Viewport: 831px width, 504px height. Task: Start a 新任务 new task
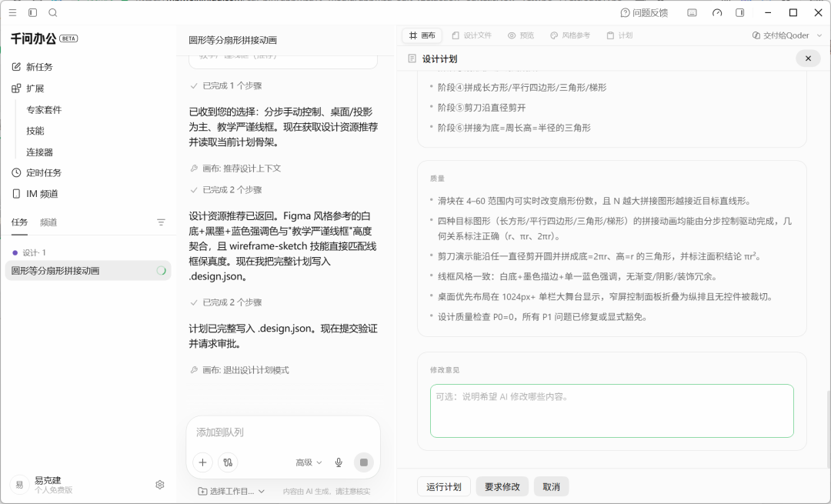click(x=32, y=67)
